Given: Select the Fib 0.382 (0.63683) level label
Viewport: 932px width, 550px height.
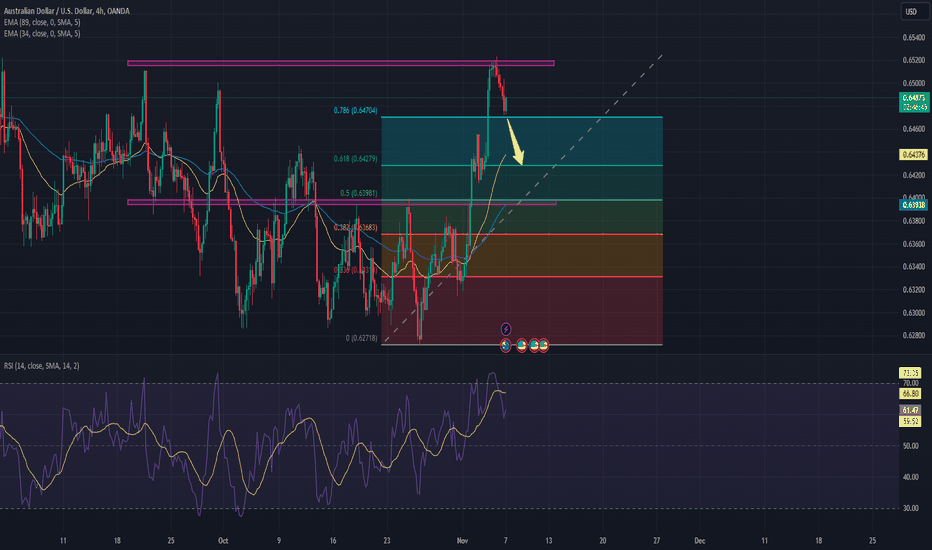Looking at the screenshot, I should [x=355, y=228].
